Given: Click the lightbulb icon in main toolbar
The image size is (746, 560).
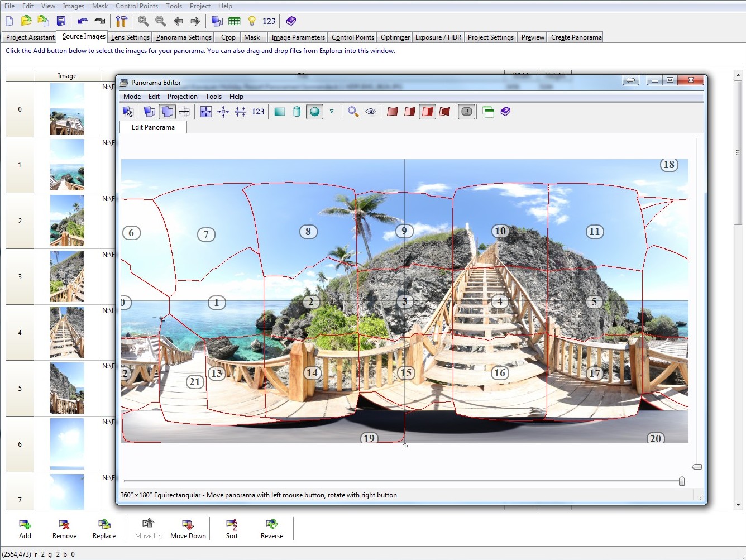Looking at the screenshot, I should pos(252,21).
